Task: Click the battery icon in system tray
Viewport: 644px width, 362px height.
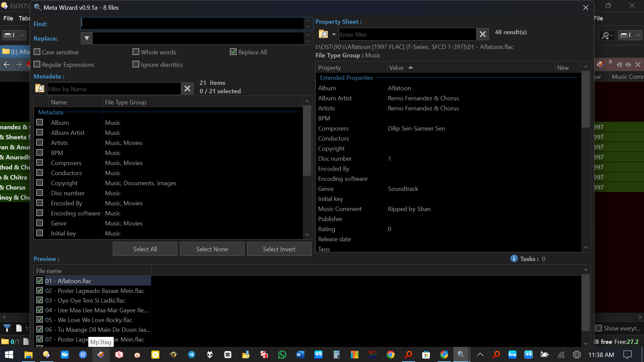Action: (x=544, y=355)
